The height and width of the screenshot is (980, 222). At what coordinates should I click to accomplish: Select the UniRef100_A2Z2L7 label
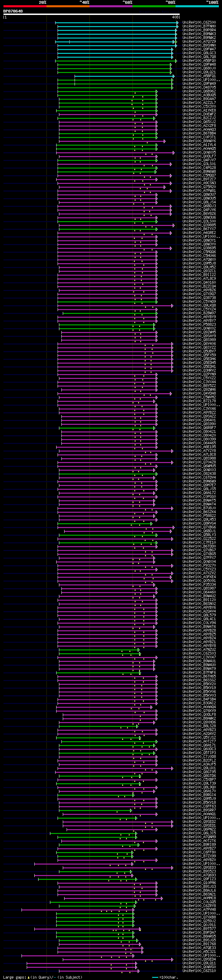(199, 103)
